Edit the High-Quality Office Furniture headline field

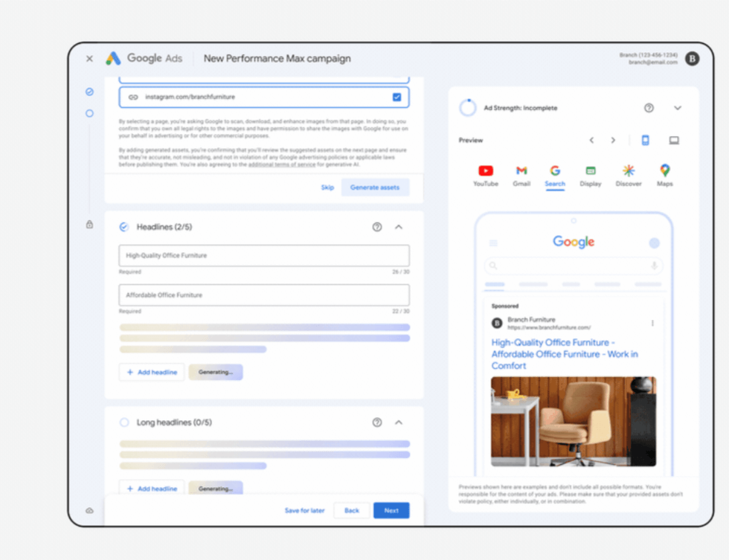coord(263,256)
